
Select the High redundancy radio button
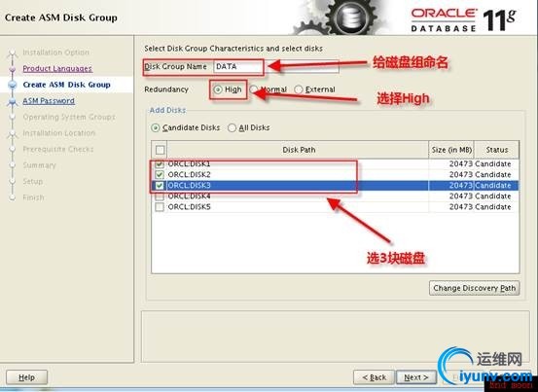tap(218, 89)
